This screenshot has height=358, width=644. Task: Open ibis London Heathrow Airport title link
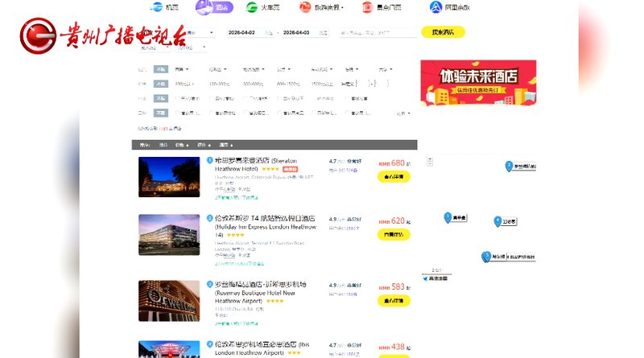[x=262, y=348]
